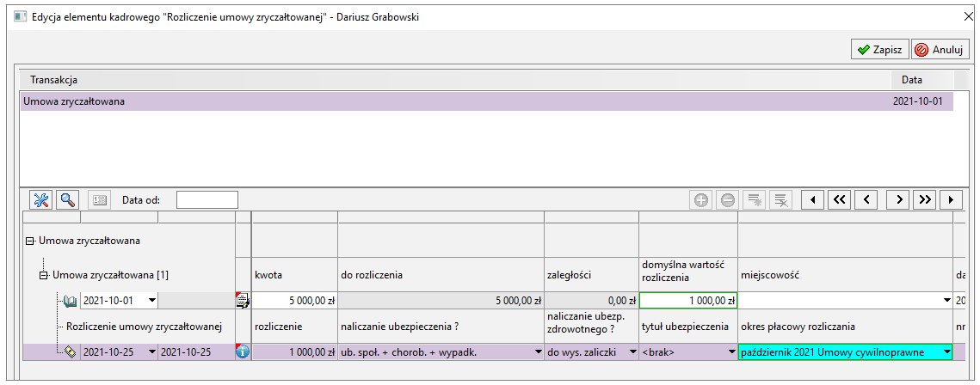
Task: Open the wrench and screwdriver tools icon
Action: coord(41,200)
